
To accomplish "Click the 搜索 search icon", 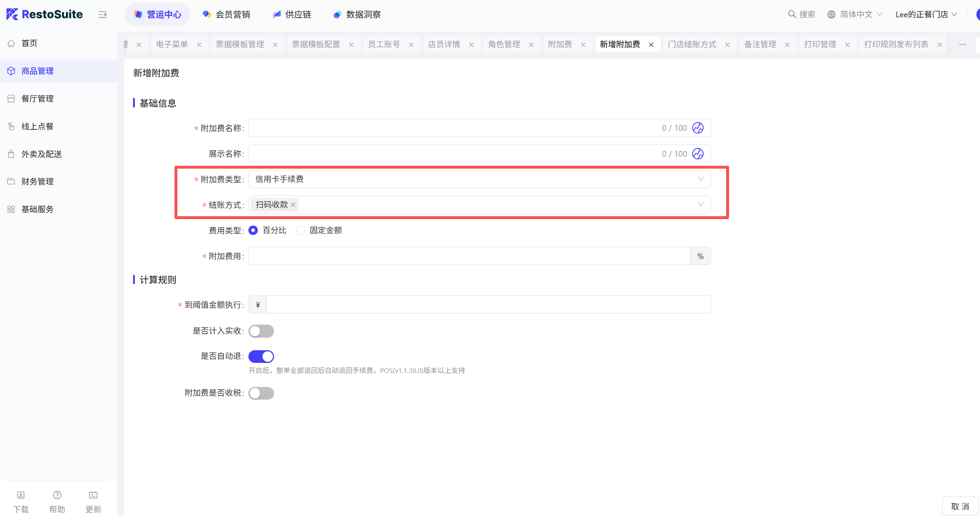I will 792,14.
